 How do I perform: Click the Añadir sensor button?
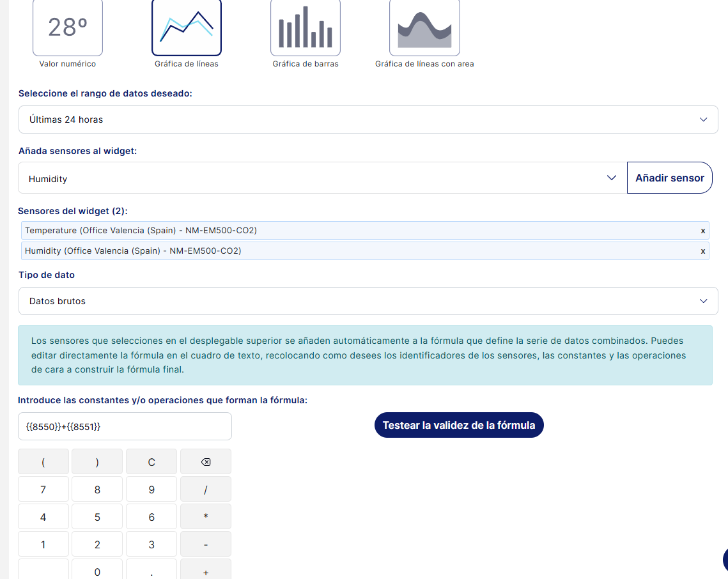(x=669, y=178)
